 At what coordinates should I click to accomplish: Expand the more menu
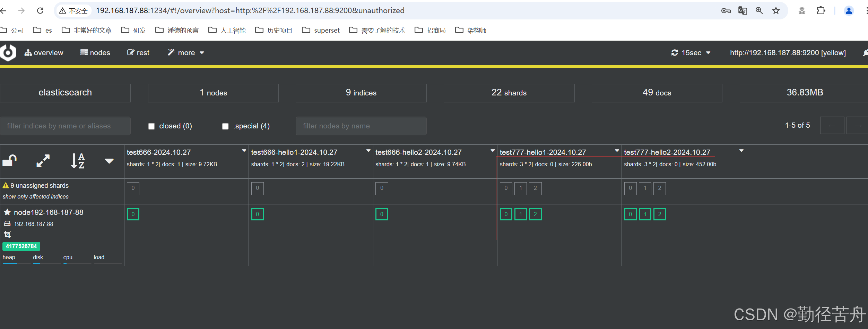tap(186, 53)
